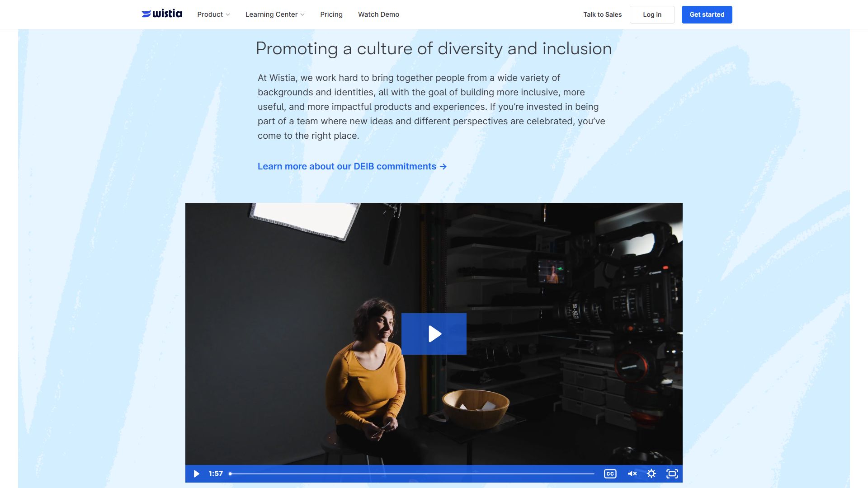Image resolution: width=868 pixels, height=488 pixels.
Task: Click the small play icon in the control bar
Action: [x=196, y=474]
